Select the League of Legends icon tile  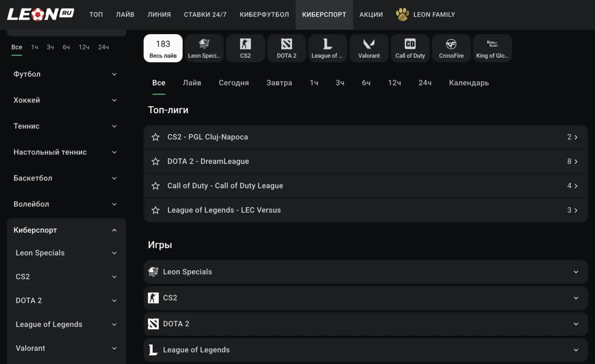point(328,48)
